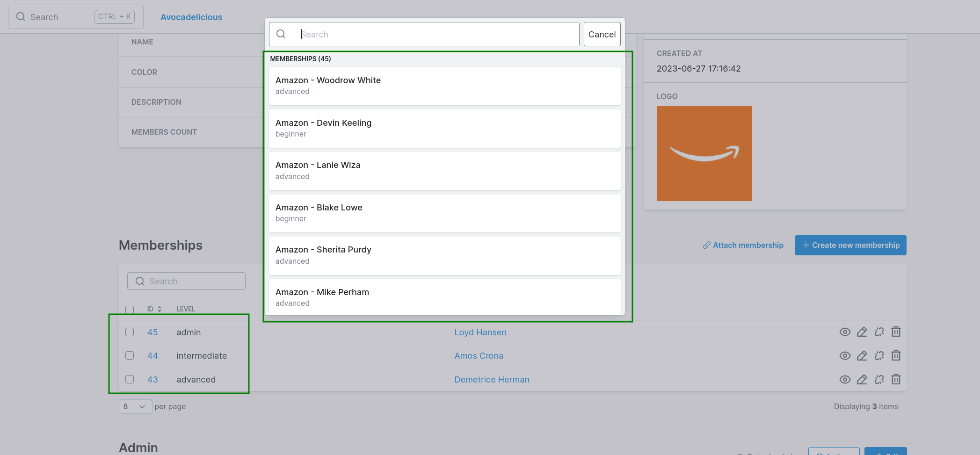This screenshot has width=980, height=455.
Task: Click the magnifier in the top search bar
Action: 21,16
